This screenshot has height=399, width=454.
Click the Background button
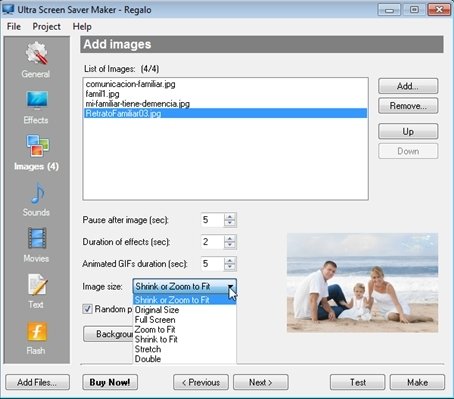tap(108, 334)
